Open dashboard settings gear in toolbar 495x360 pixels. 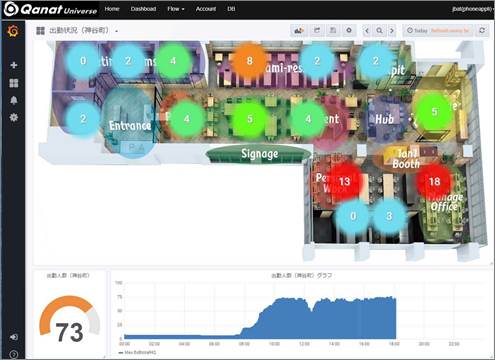coord(349,31)
